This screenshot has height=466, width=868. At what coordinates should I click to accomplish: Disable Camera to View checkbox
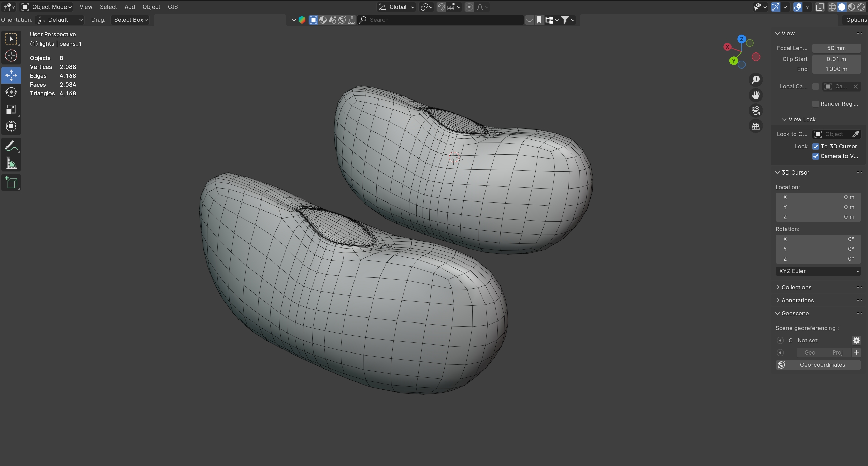[815, 156]
